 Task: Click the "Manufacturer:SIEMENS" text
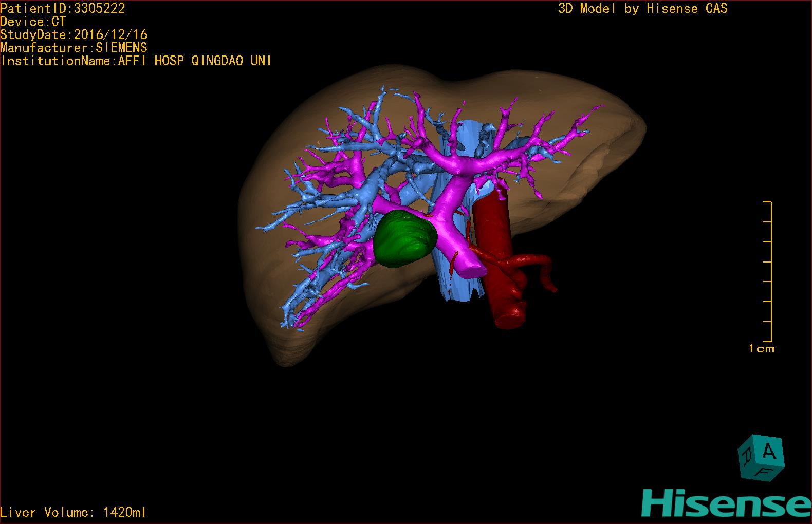click(74, 48)
